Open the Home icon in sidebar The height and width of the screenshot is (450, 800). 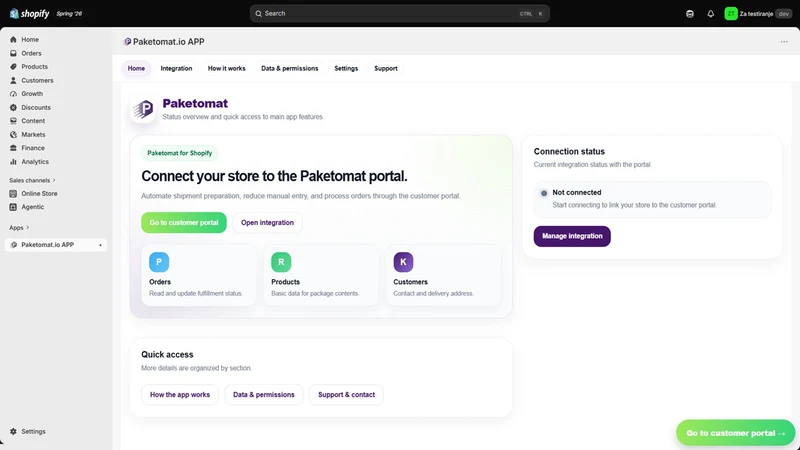[x=13, y=39]
